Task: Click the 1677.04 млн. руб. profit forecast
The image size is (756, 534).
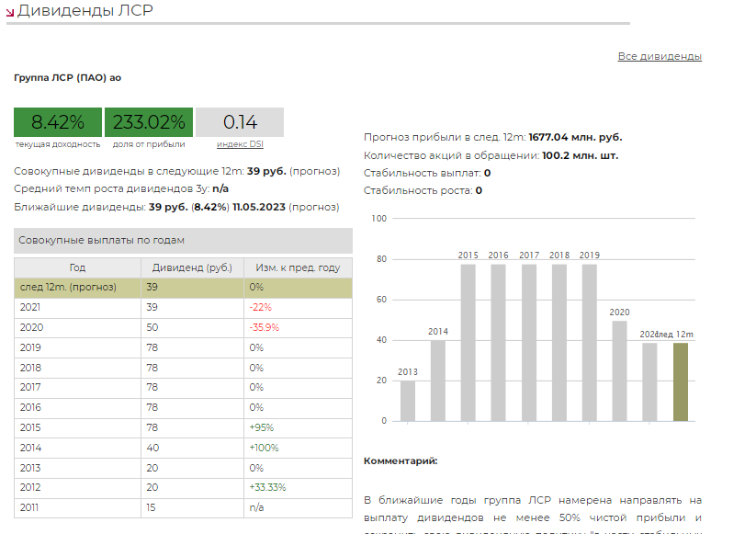Action: (x=575, y=137)
